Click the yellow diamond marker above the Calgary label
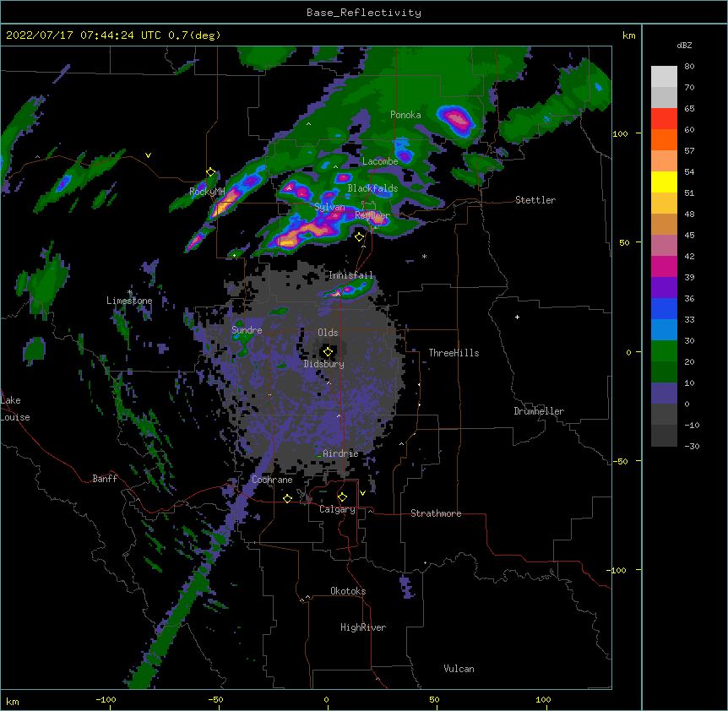This screenshot has height=711, width=728. click(342, 497)
